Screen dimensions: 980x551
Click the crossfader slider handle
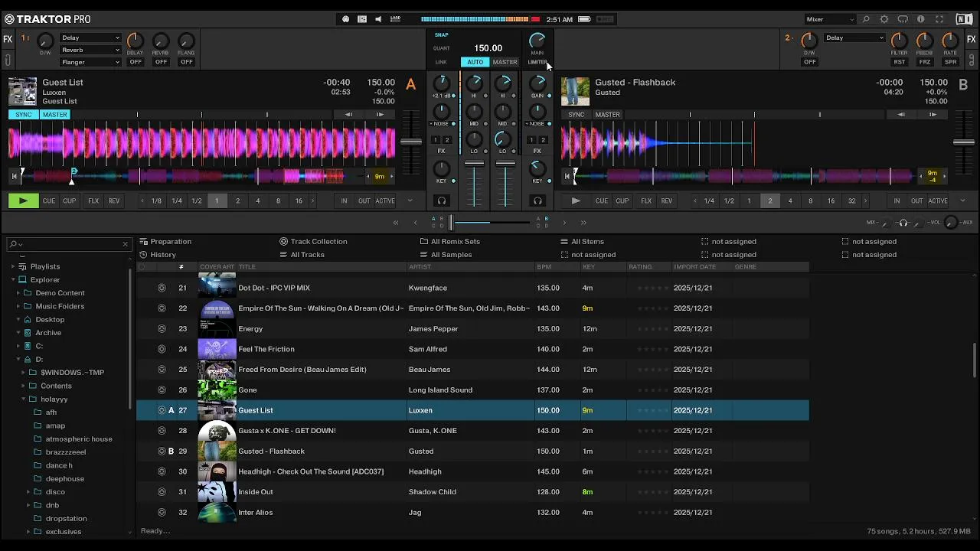tap(451, 223)
